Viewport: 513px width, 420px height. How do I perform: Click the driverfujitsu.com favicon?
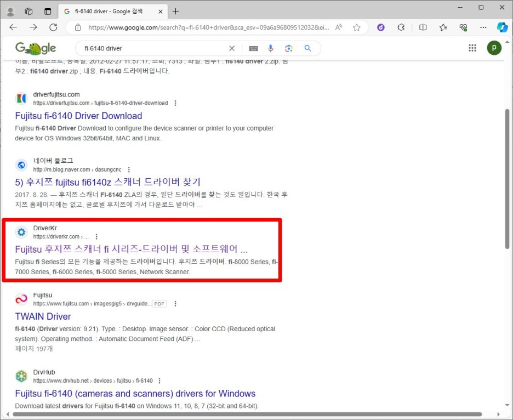[x=21, y=98]
